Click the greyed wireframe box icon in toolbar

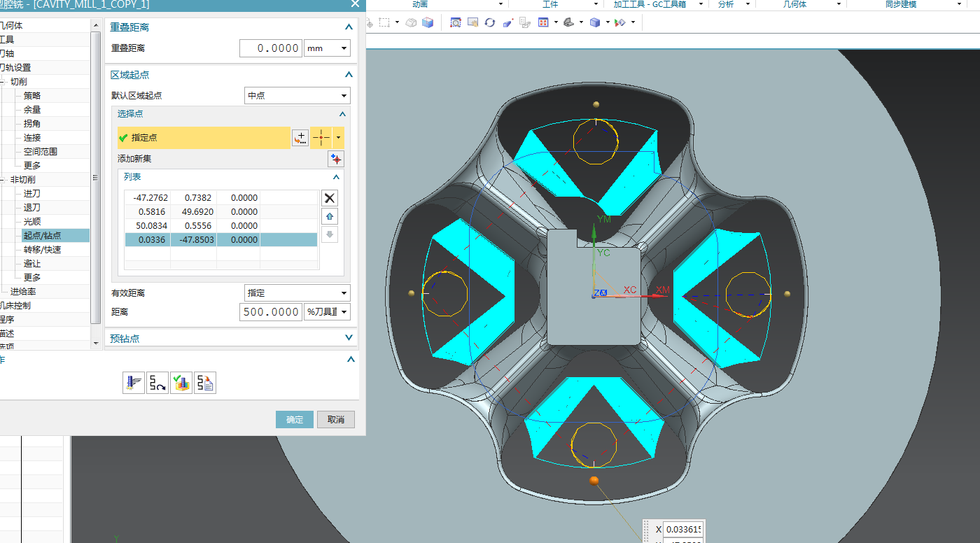tap(411, 22)
